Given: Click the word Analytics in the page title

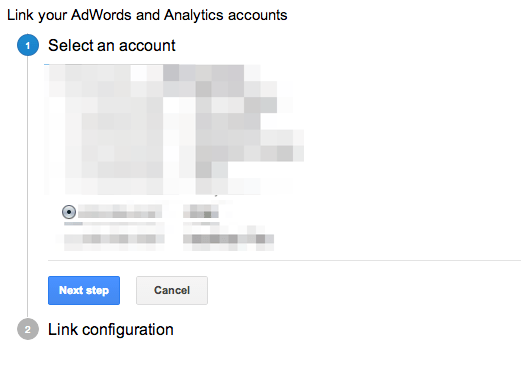Looking at the screenshot, I should coord(194,15).
